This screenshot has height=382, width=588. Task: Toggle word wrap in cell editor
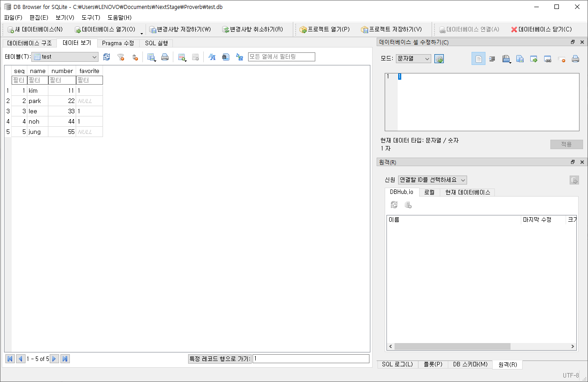tap(492, 59)
